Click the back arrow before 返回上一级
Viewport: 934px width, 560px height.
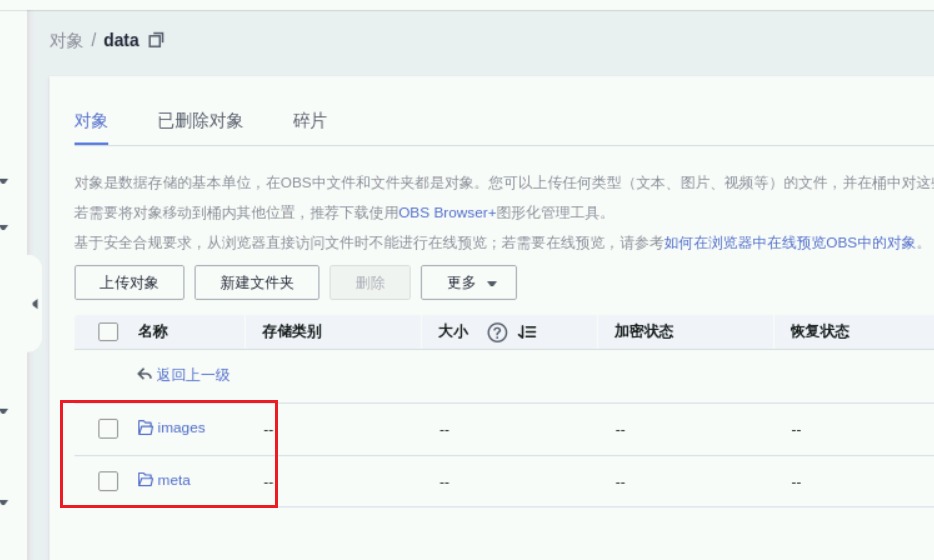(x=145, y=375)
